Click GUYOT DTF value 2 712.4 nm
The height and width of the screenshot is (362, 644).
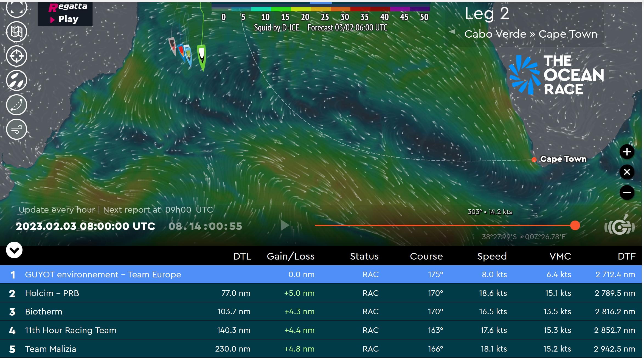[x=615, y=274]
